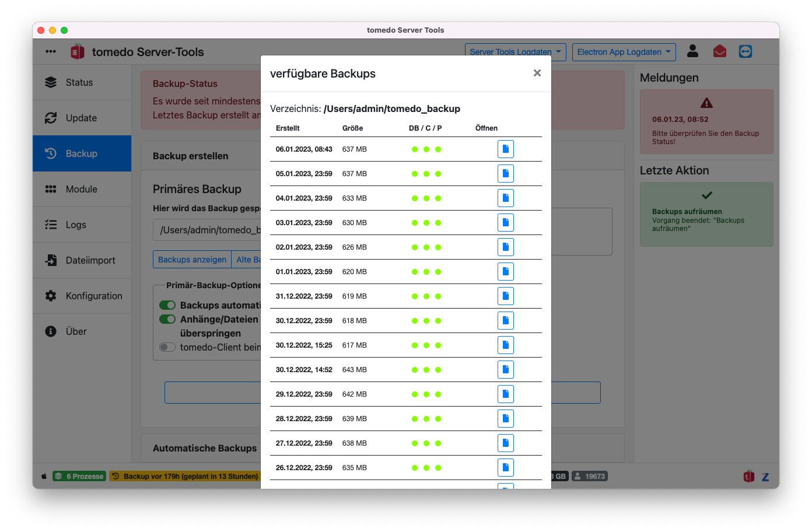Click the tomedo logo in header

coord(78,52)
